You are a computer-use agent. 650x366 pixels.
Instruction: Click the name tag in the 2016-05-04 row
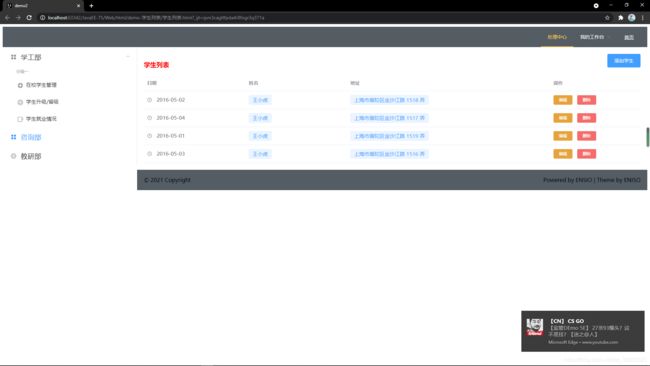coord(260,118)
